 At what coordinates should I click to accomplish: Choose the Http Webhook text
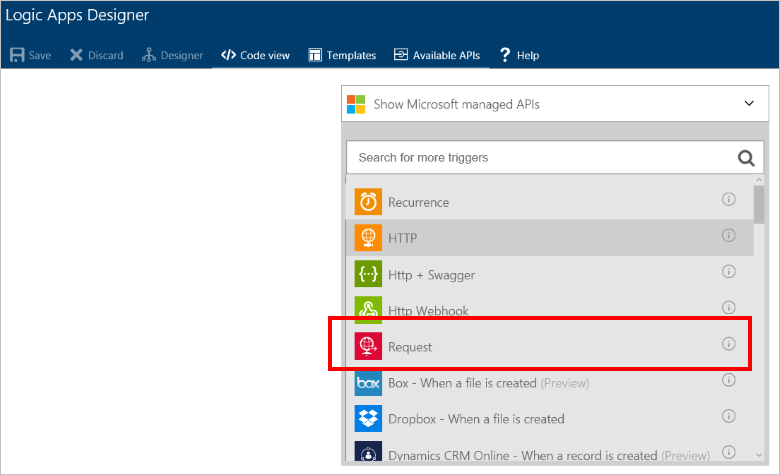point(428,311)
